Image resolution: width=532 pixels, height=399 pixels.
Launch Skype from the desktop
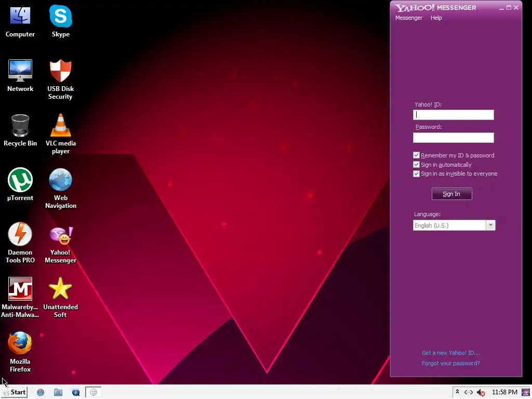(60, 21)
